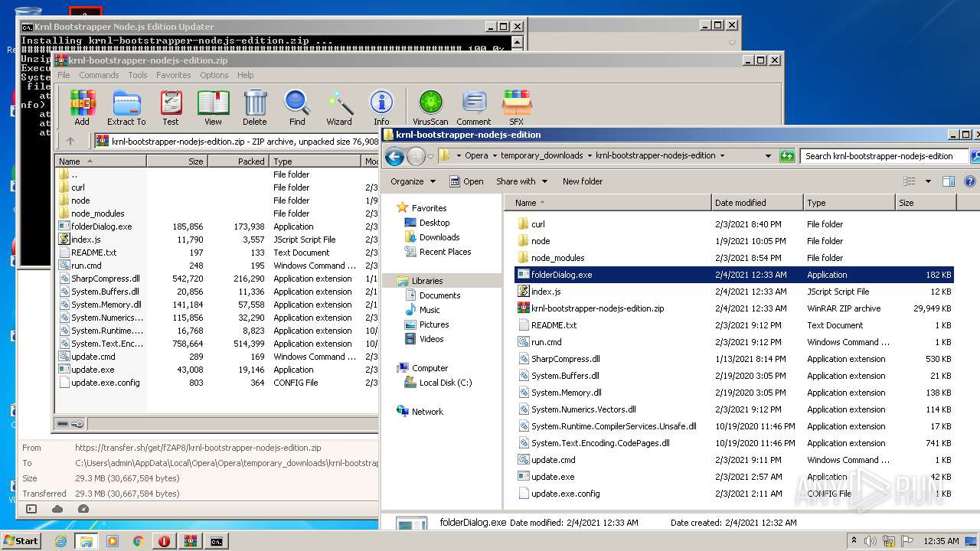Click the command prompt taskbar icon
The width and height of the screenshot is (980, 551).
pos(217,541)
